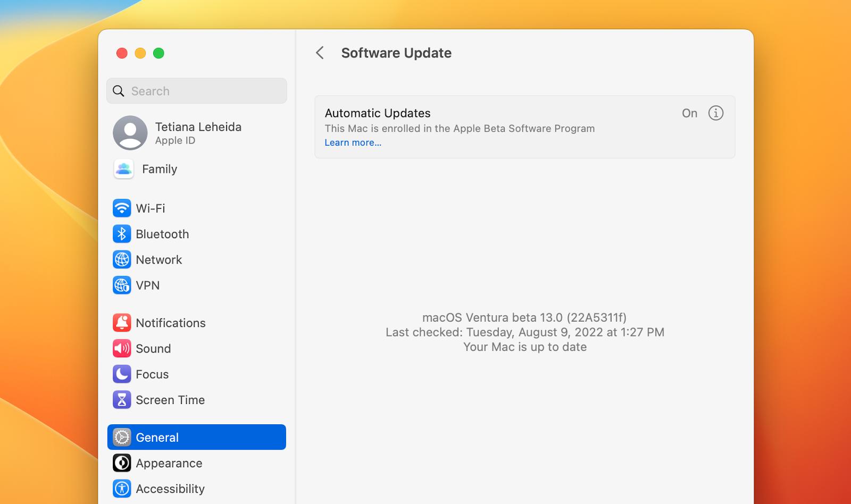The height and width of the screenshot is (504, 851).
Task: Click the Apple ID subtitle text
Action: click(x=175, y=140)
